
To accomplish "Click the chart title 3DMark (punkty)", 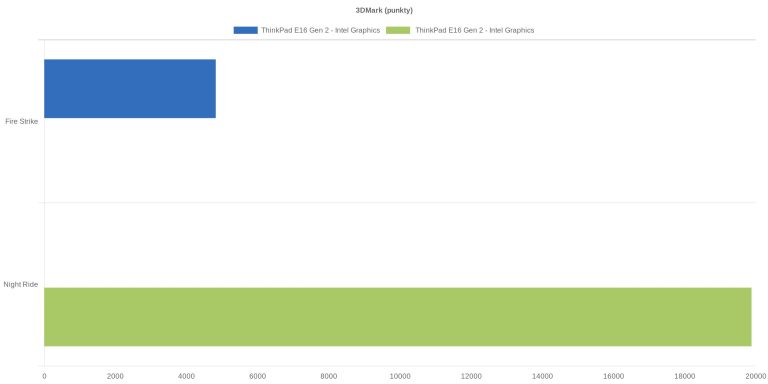I will point(384,10).
